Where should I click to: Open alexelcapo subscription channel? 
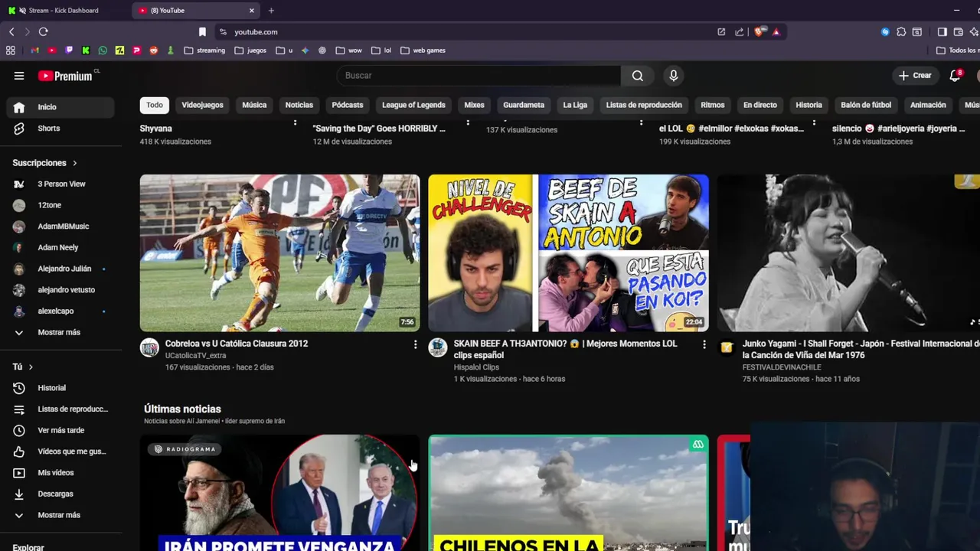click(60, 311)
